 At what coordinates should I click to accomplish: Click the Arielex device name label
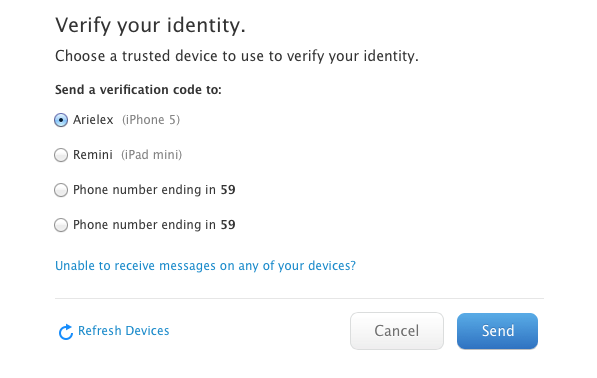coord(93,120)
